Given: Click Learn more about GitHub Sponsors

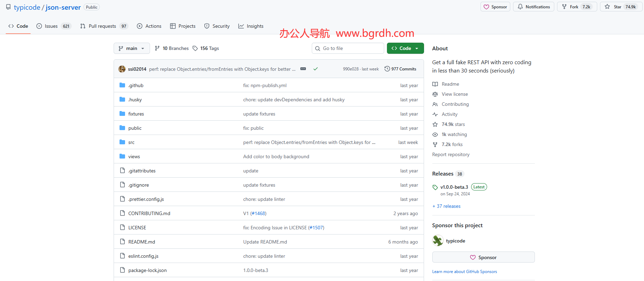Looking at the screenshot, I should (x=464, y=272).
